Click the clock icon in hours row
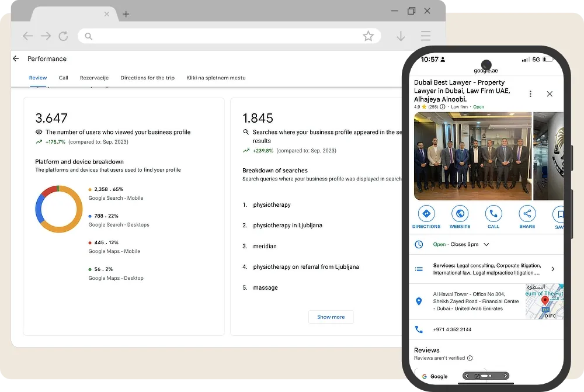 coord(419,244)
